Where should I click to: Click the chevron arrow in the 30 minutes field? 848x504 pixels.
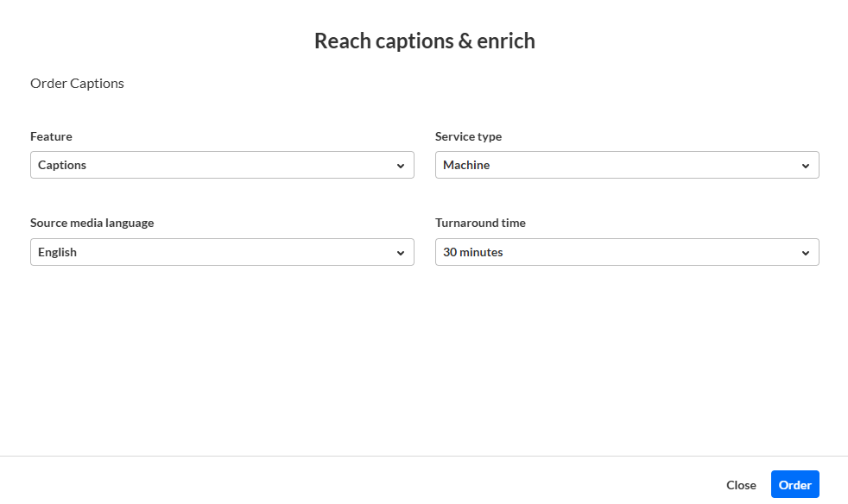[806, 253]
